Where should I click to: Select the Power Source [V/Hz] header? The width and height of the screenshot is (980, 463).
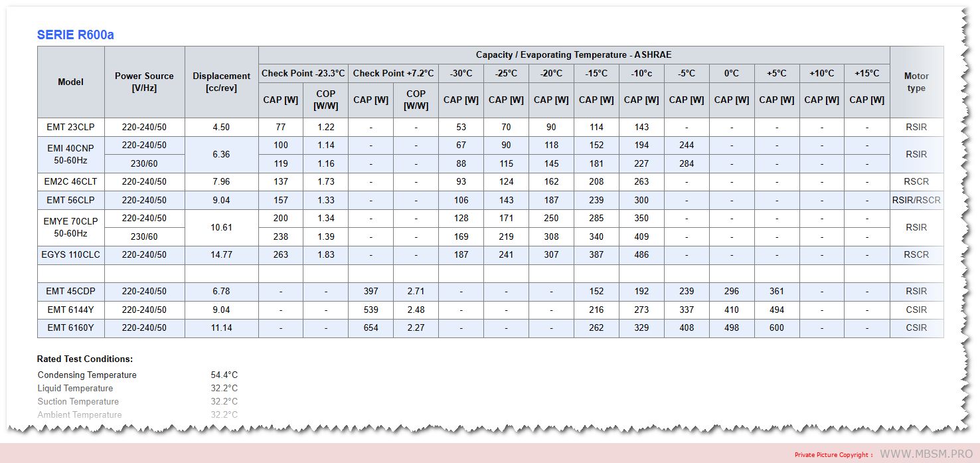(x=144, y=82)
